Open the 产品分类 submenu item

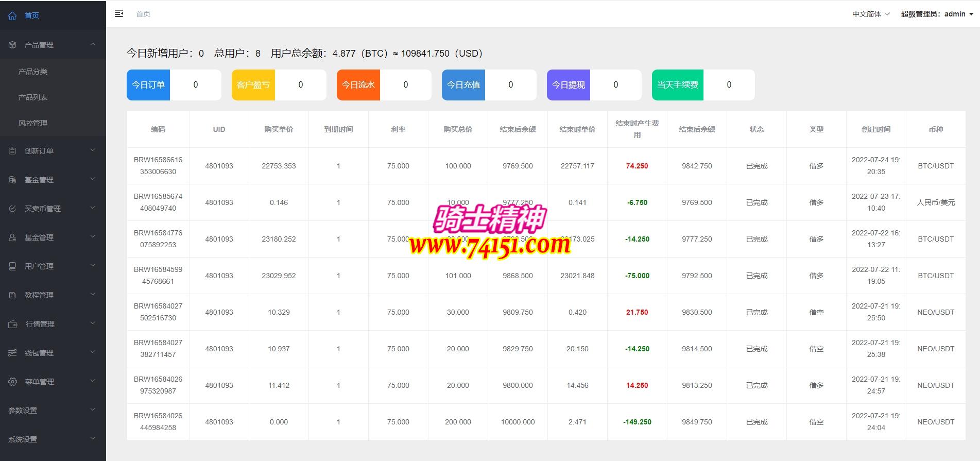click(x=33, y=72)
